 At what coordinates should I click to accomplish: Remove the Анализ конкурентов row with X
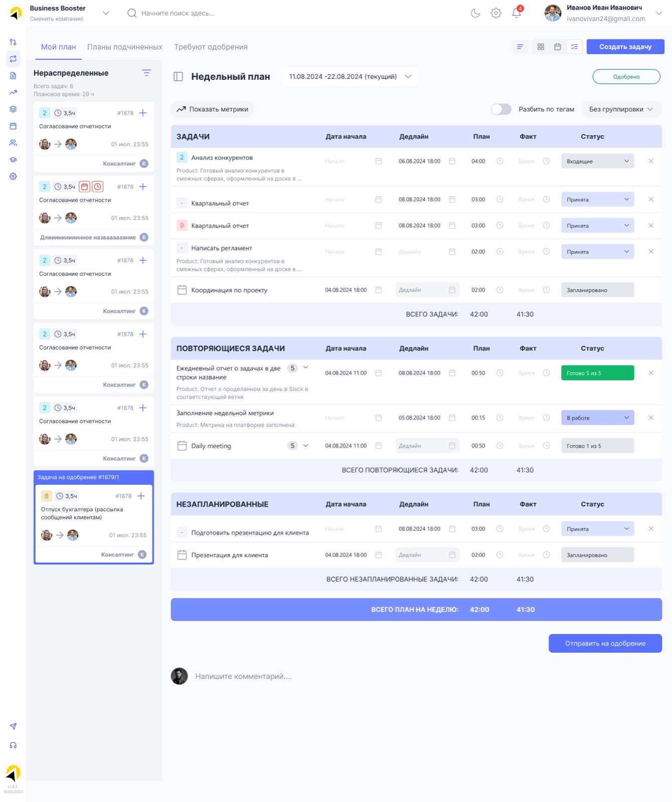651,161
